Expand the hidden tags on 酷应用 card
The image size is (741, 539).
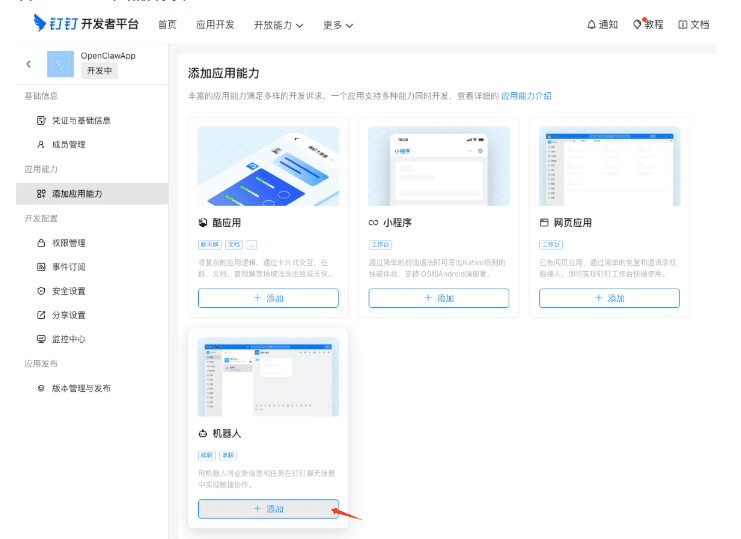click(252, 244)
